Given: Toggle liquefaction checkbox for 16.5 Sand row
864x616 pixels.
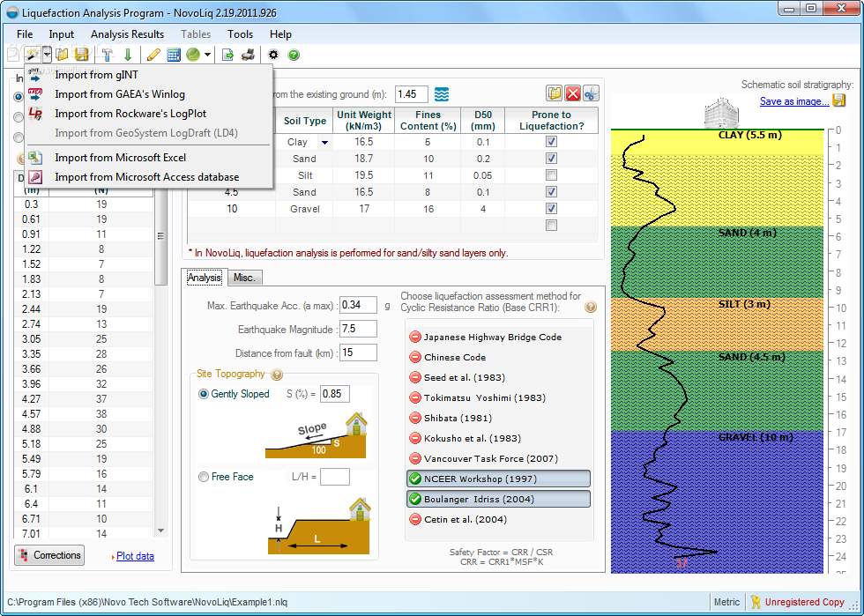Looking at the screenshot, I should (551, 192).
